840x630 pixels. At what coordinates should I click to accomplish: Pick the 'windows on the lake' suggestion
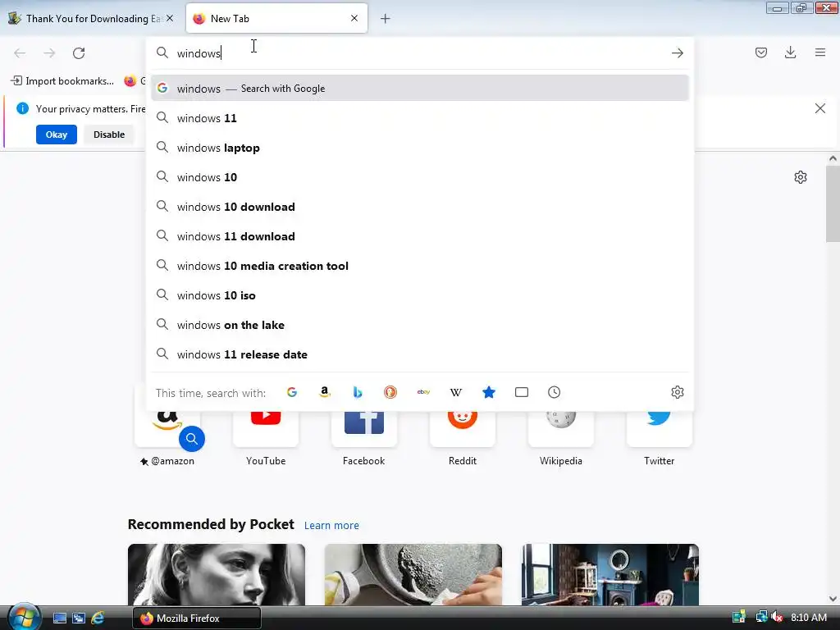click(x=419, y=325)
